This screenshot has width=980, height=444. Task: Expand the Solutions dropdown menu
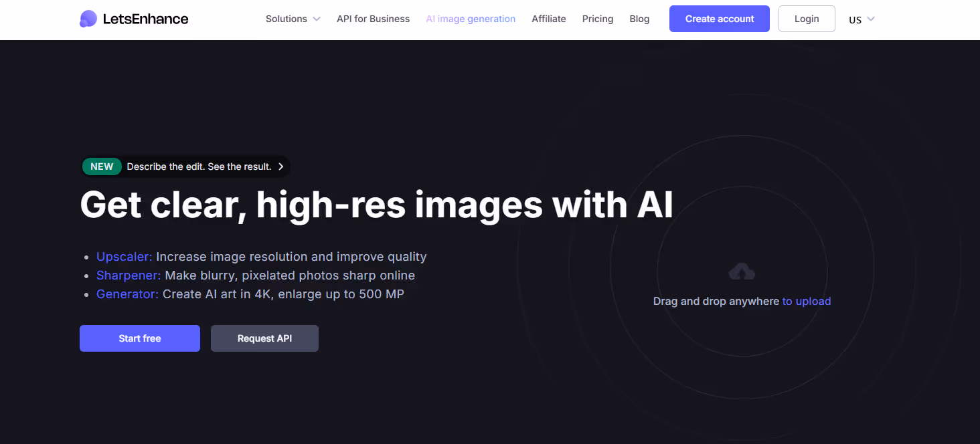tap(293, 19)
